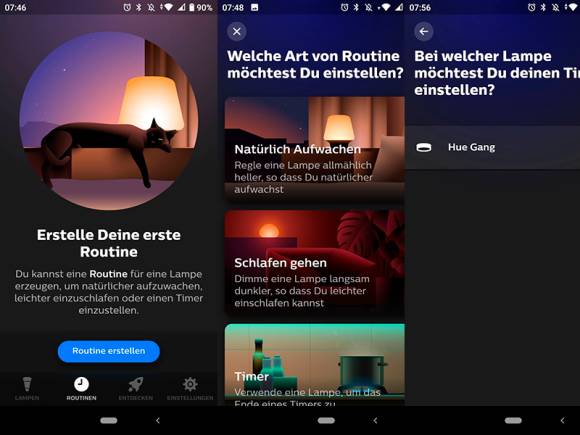
Task: Tap the Android back chevron, third screen
Action: [x=563, y=421]
